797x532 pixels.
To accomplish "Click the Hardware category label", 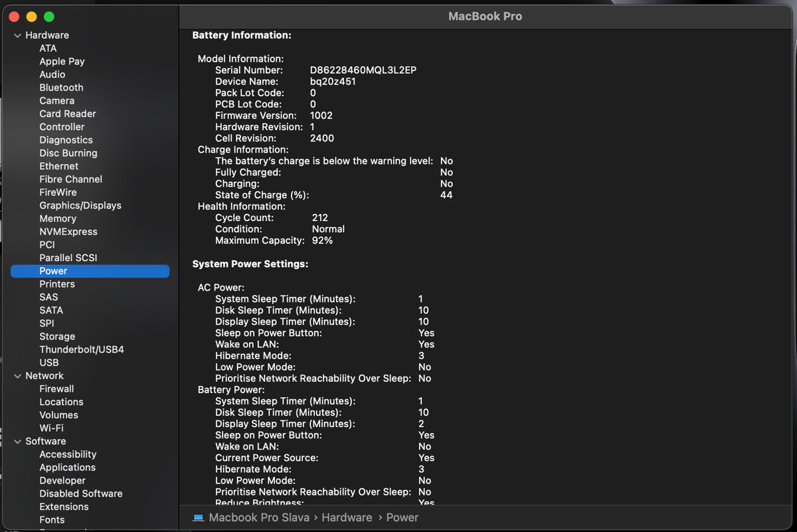I will pyautogui.click(x=47, y=35).
